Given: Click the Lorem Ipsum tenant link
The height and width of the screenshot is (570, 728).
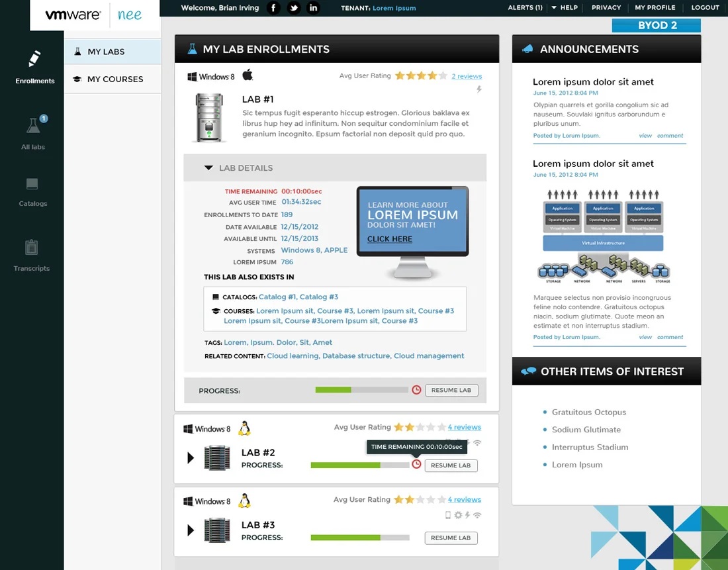Looking at the screenshot, I should (394, 8).
